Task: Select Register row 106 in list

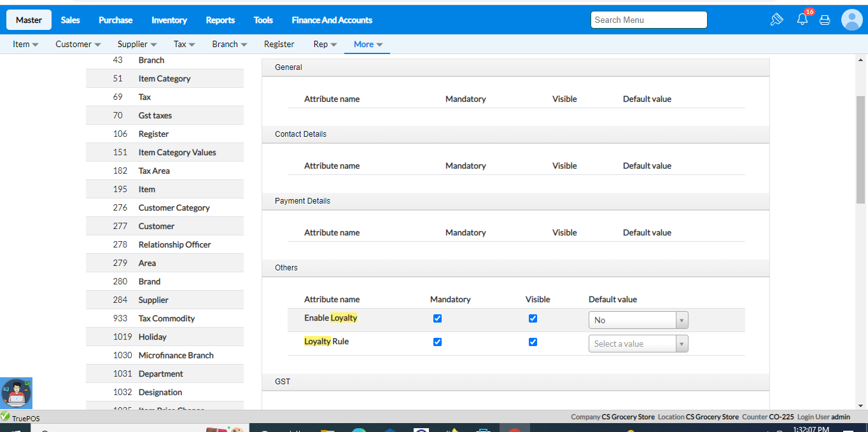Action: (165, 134)
